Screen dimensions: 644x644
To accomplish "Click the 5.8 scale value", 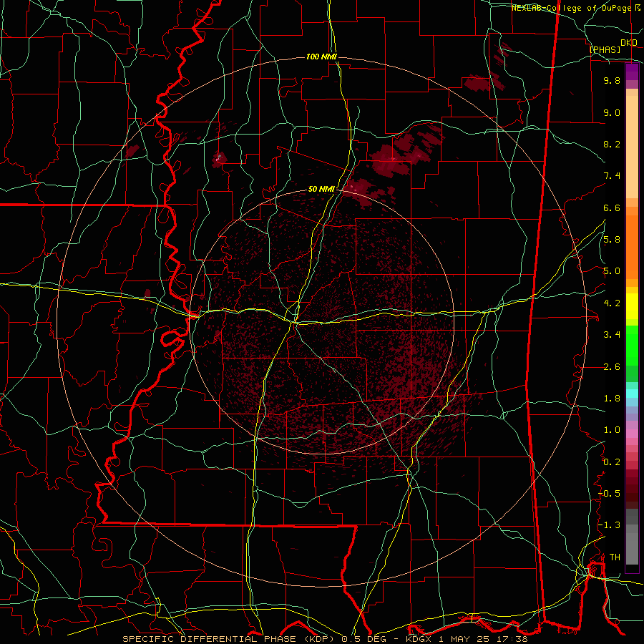I will [612, 240].
